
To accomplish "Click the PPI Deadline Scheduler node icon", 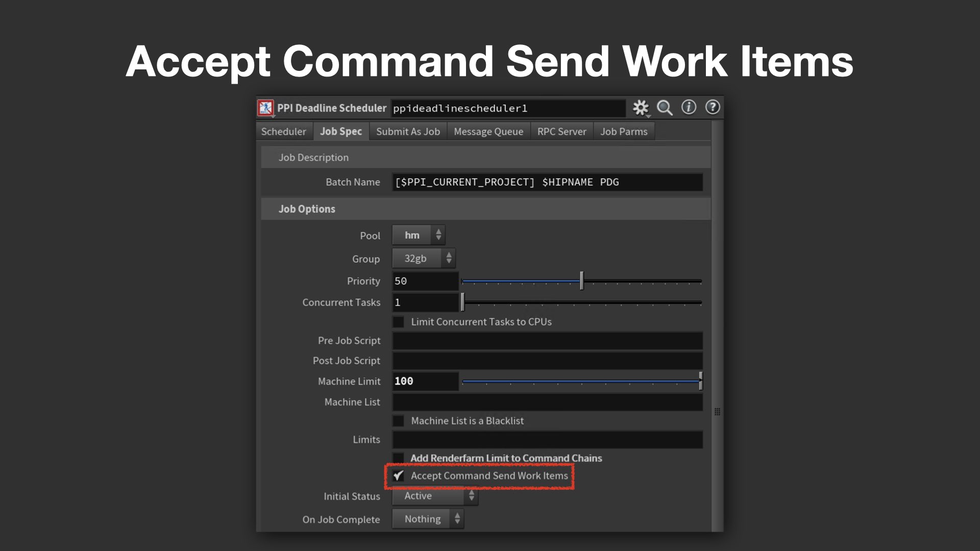I will point(265,108).
